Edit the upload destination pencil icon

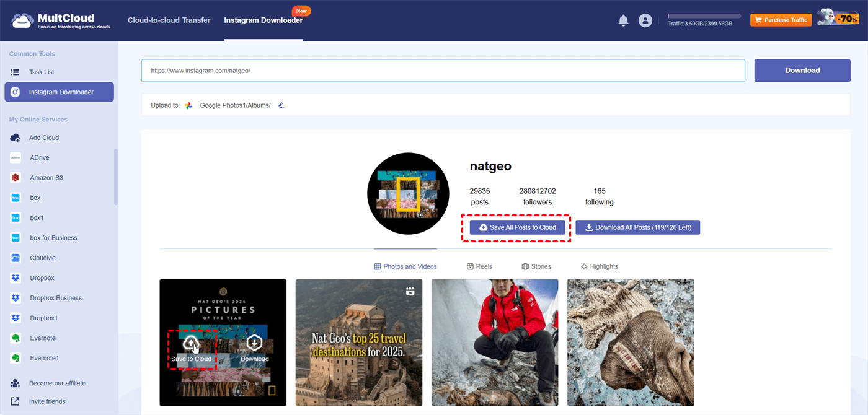pyautogui.click(x=281, y=105)
